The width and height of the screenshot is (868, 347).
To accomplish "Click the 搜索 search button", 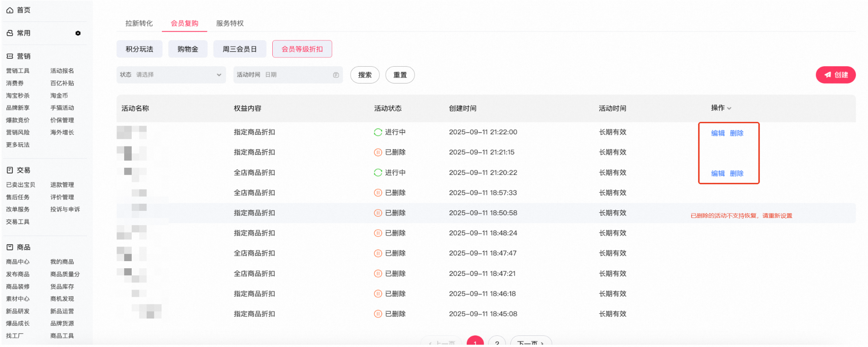I will (365, 75).
